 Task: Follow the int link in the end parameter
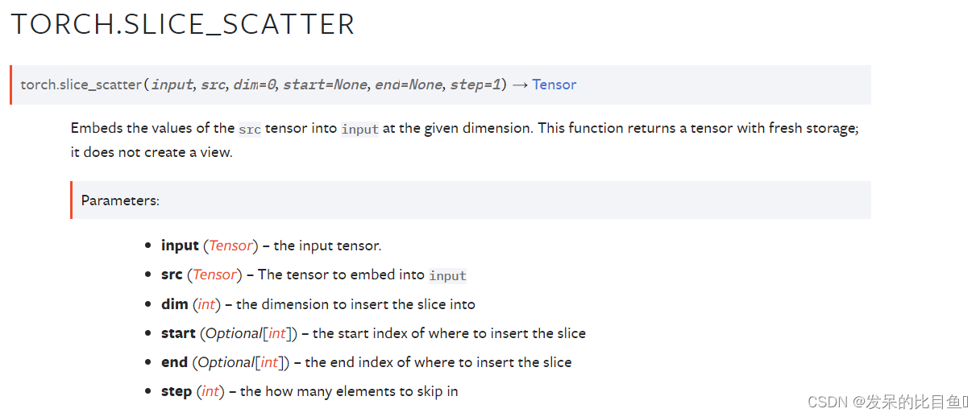coord(269,362)
